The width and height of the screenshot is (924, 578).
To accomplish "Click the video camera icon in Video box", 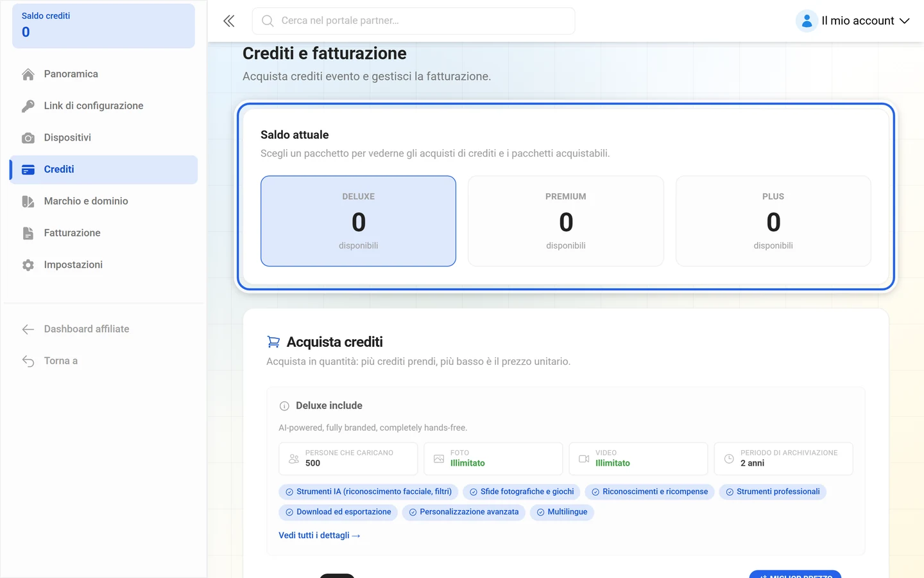I will pos(584,459).
